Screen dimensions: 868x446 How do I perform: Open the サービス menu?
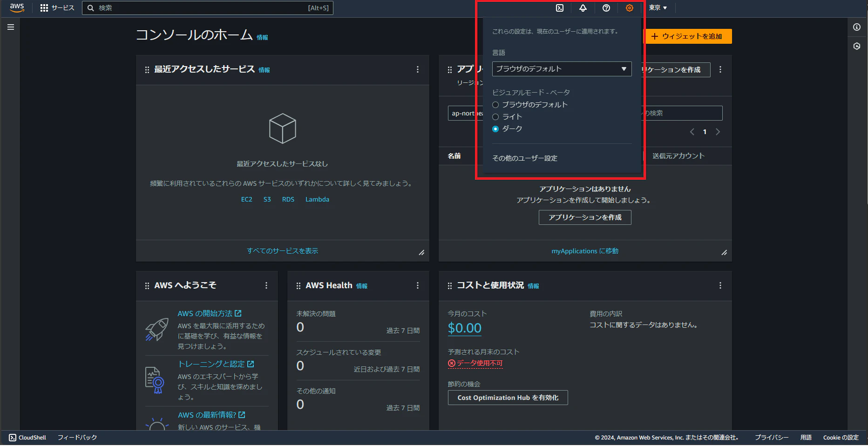click(61, 8)
